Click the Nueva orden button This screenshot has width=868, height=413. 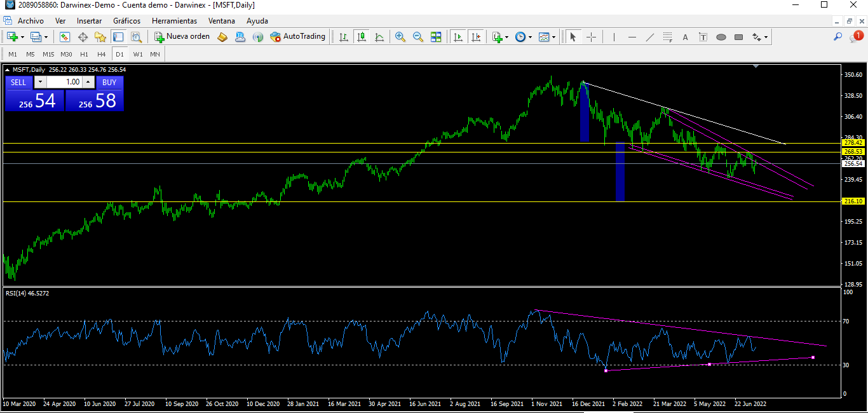tap(182, 37)
